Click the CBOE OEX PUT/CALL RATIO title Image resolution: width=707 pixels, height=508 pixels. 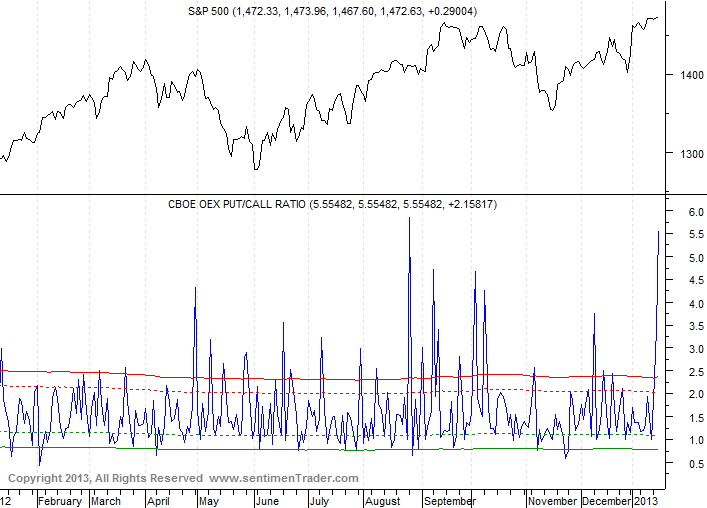pos(332,204)
